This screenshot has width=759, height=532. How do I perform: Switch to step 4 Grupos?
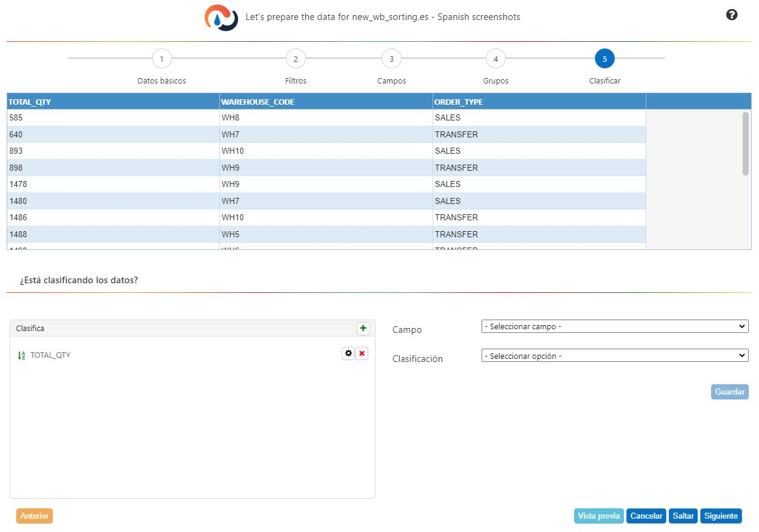(496, 59)
